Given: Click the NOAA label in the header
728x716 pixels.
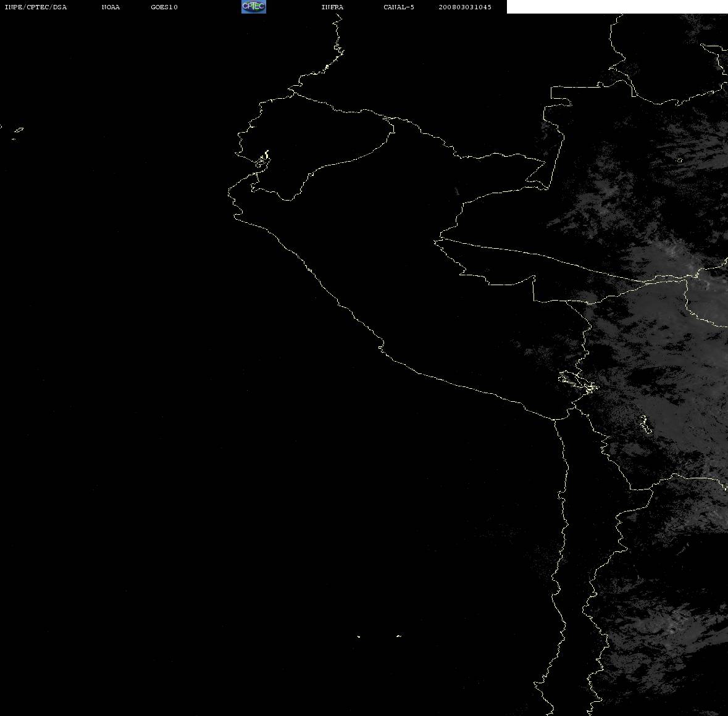Looking at the screenshot, I should coord(111,7).
